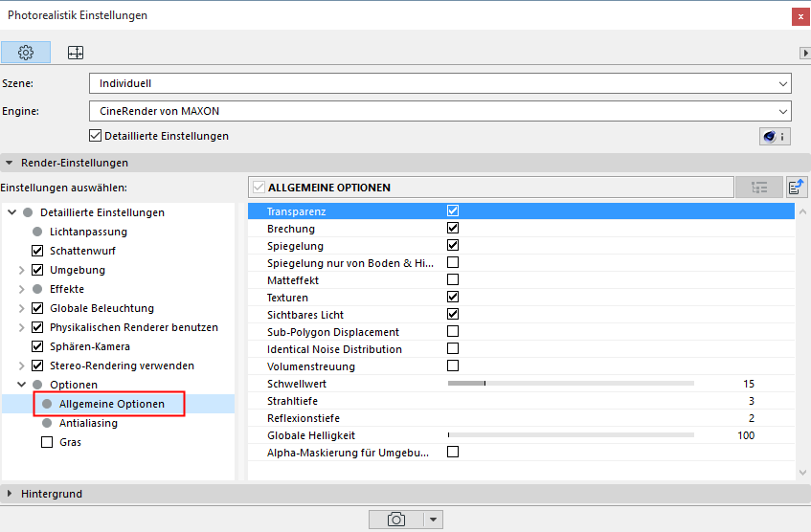This screenshot has height=532, width=811.
Task: Click the ALLGEMEINE OPTIONEN header checkbox
Action: [x=259, y=188]
